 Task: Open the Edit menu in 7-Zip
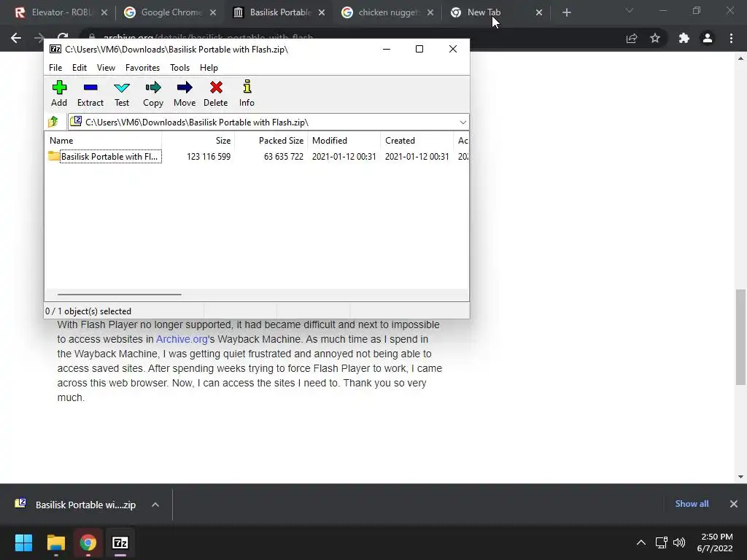coord(79,68)
